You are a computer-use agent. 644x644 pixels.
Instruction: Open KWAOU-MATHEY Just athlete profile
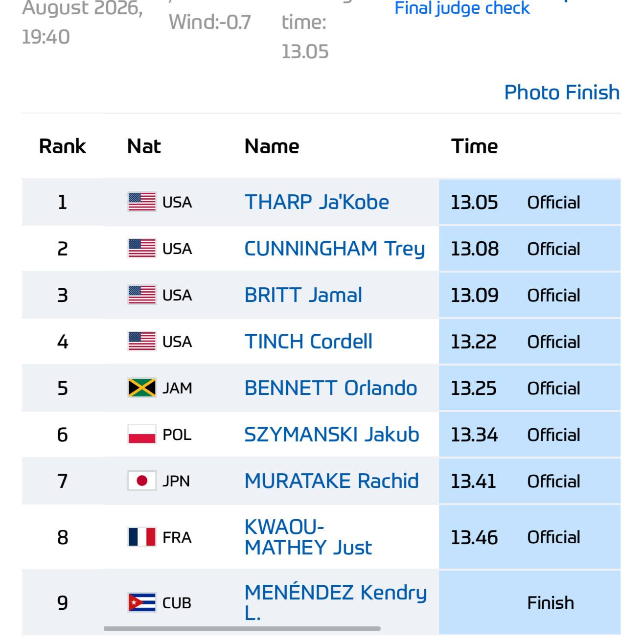pos(308,537)
